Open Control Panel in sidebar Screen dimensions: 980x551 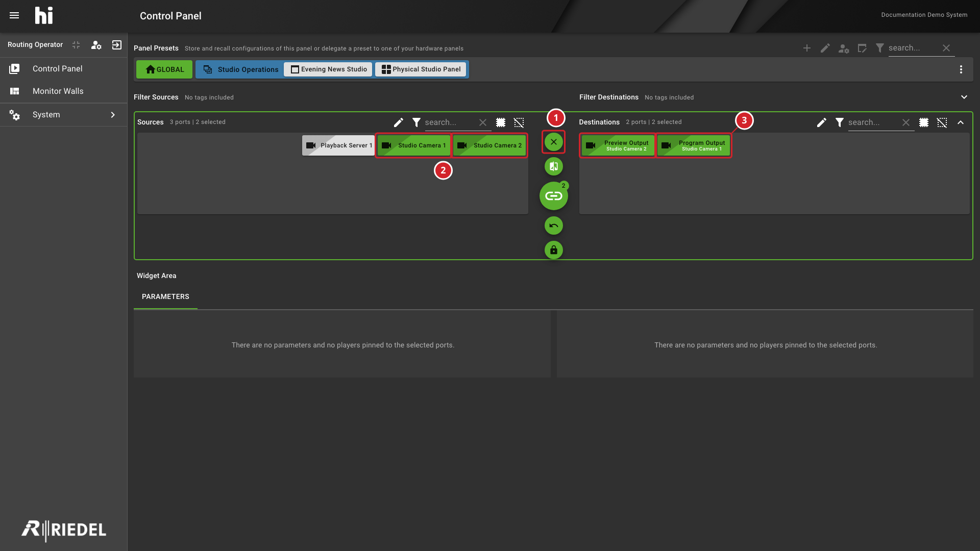click(x=64, y=68)
